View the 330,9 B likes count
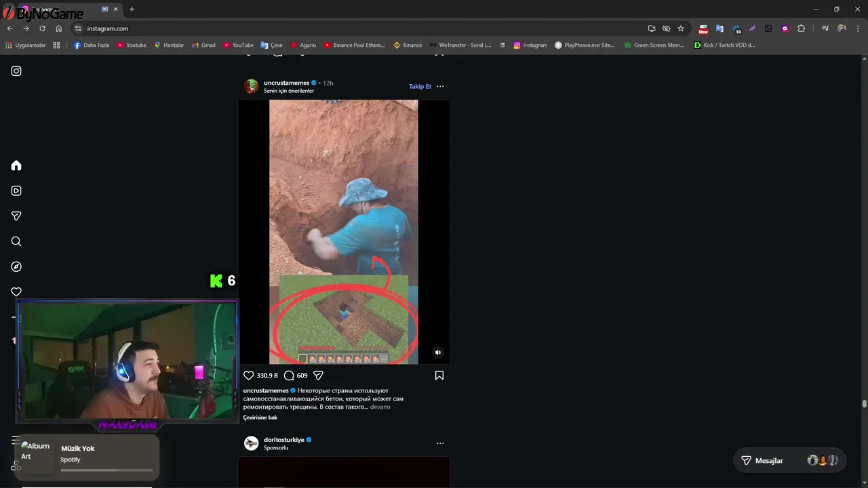This screenshot has height=488, width=868. point(267,375)
